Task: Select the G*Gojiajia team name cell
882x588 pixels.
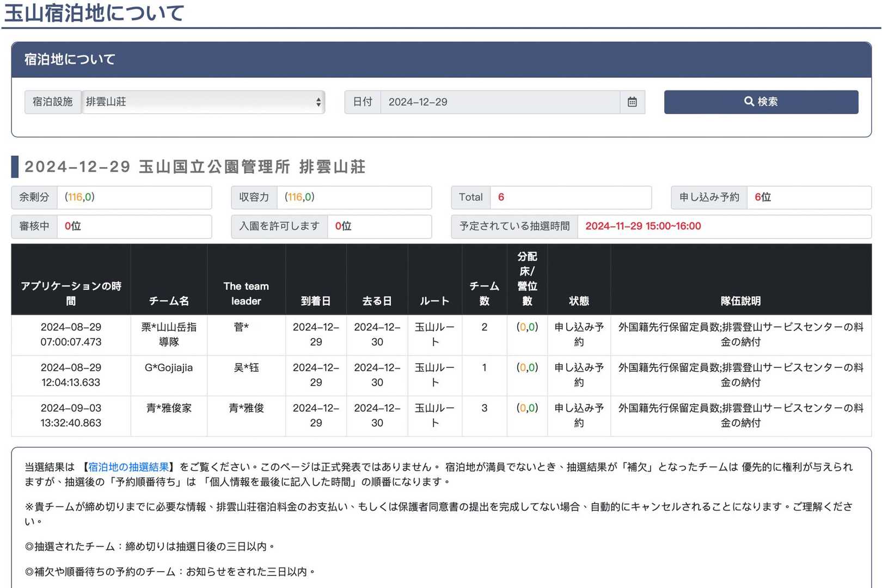Action: click(x=169, y=367)
